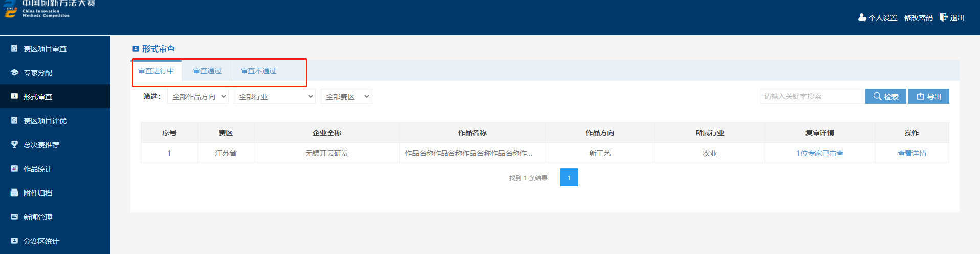Screen dimensions: 980x254
Task: Click the 检索 search button
Action: (x=886, y=96)
